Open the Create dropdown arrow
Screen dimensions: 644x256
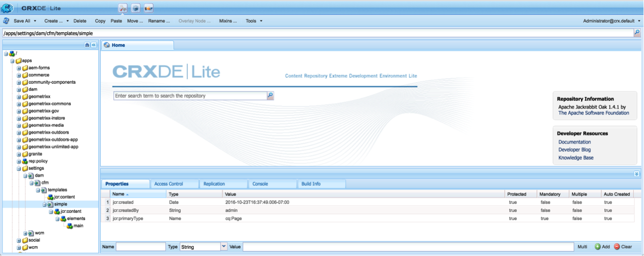point(67,21)
